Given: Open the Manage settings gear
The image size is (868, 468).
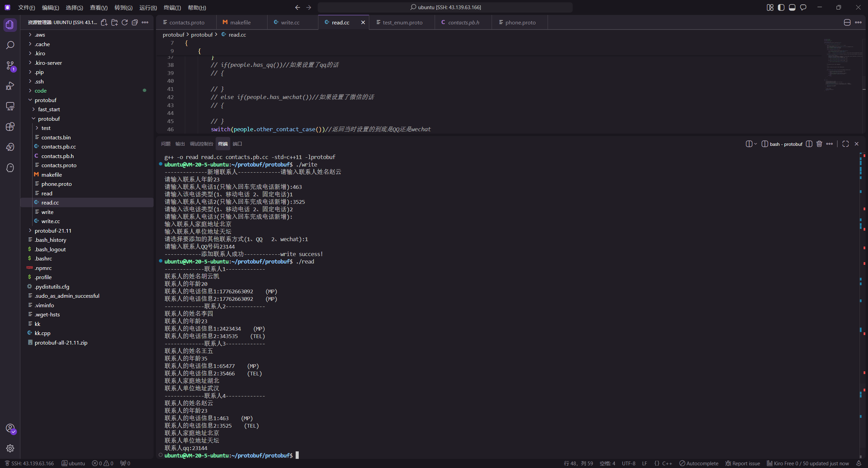Looking at the screenshot, I should tap(10, 448).
